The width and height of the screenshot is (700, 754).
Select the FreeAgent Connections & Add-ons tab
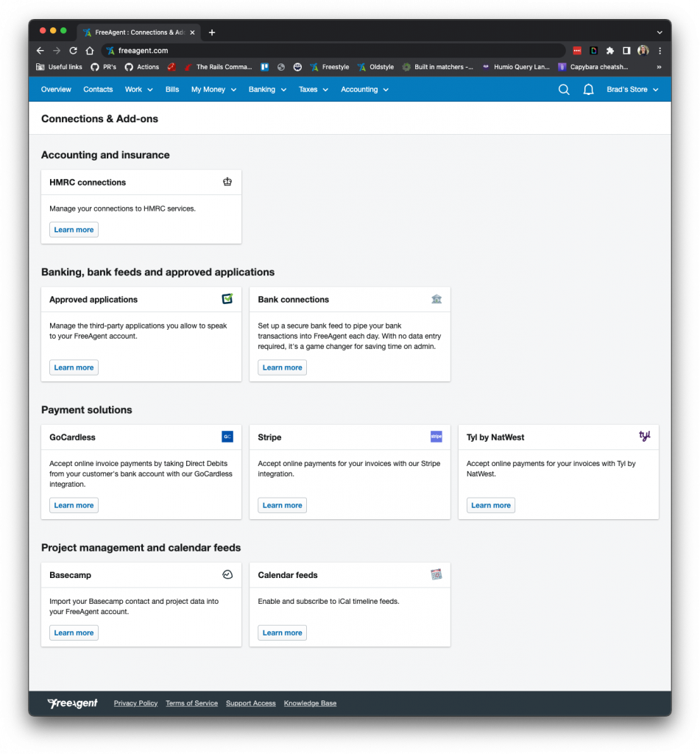(138, 32)
